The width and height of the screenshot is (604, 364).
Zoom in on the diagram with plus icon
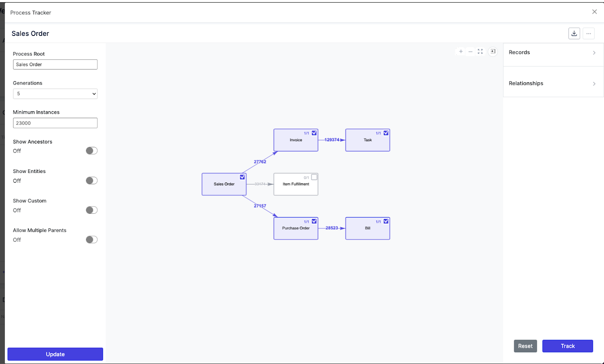click(x=461, y=51)
